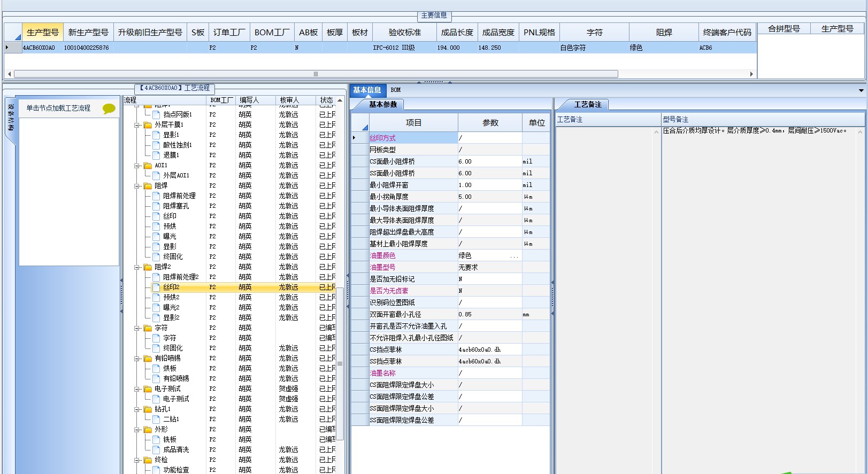Click the document icon of 挡点网版1
The width and height of the screenshot is (868, 474).
coord(157,114)
